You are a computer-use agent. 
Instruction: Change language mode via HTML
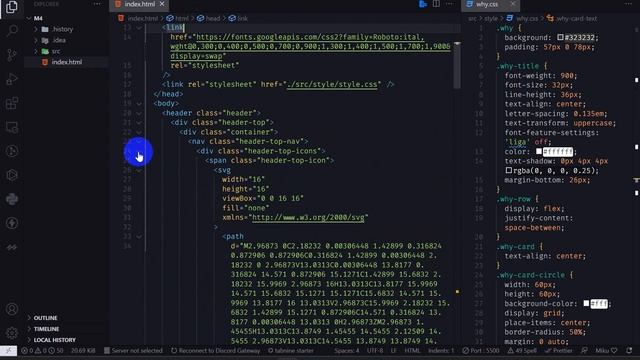click(x=412, y=350)
